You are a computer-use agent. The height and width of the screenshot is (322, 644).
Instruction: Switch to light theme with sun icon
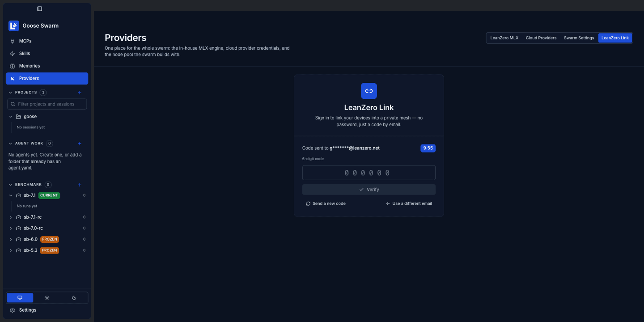[x=47, y=298]
